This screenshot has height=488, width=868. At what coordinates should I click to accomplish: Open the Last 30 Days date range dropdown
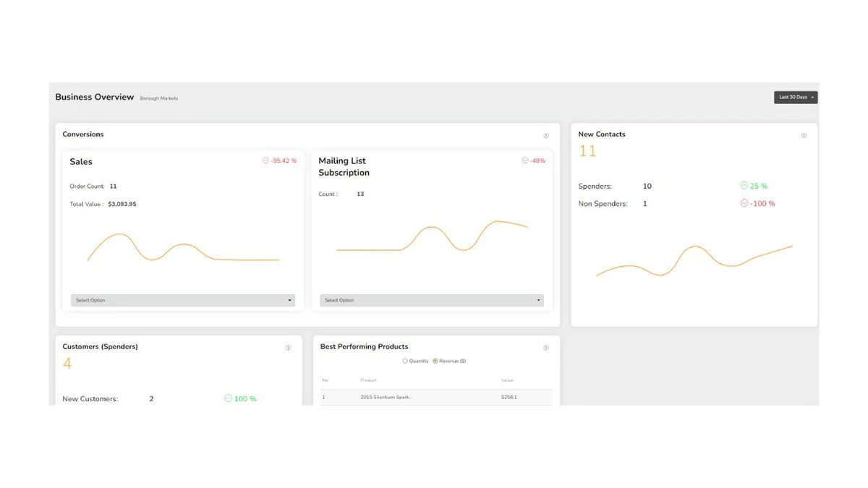[x=796, y=97]
